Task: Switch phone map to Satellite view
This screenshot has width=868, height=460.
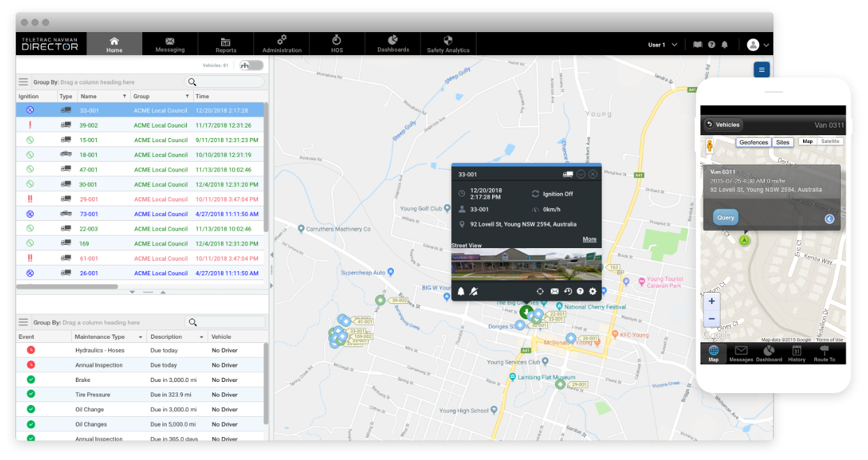Action: 830,141
